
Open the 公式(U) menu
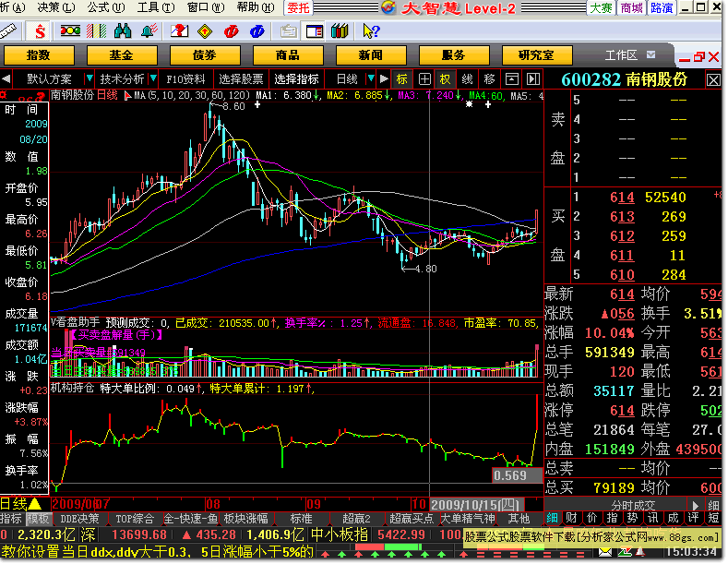pyautogui.click(x=106, y=7)
